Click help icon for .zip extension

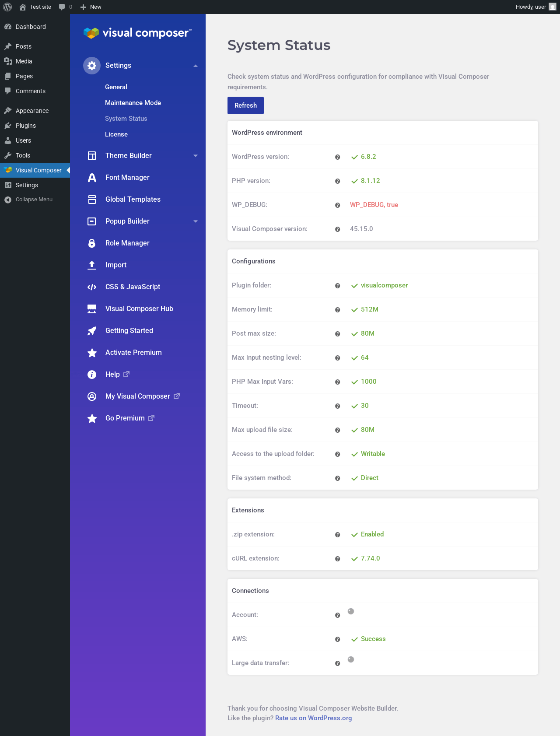tap(338, 535)
